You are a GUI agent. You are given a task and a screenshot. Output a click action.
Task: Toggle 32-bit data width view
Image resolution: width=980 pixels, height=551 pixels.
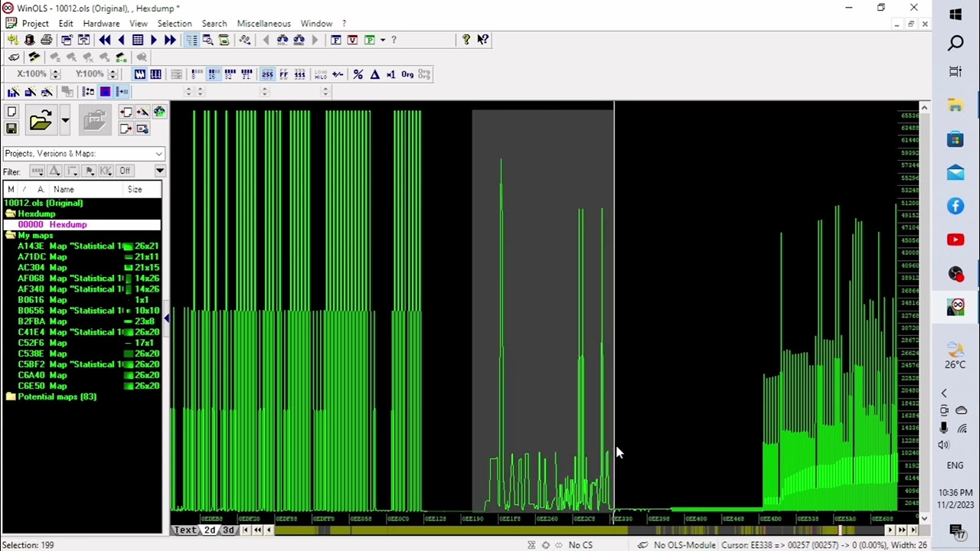(230, 74)
